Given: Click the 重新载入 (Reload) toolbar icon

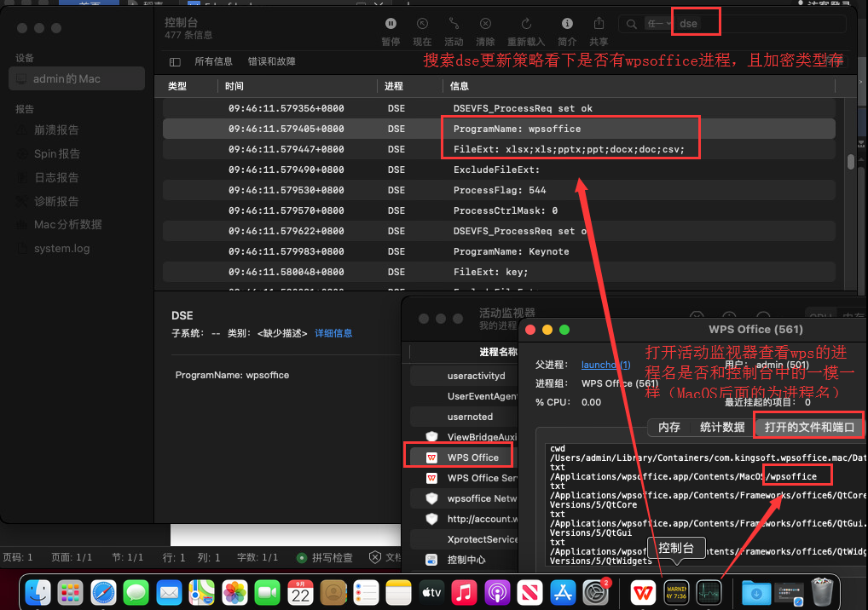Looking at the screenshot, I should pos(526,23).
